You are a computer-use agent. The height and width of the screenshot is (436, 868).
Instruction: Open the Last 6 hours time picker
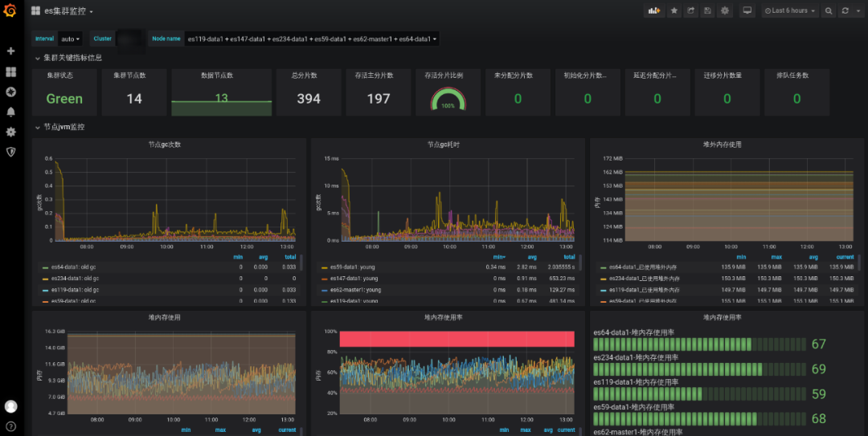point(790,11)
